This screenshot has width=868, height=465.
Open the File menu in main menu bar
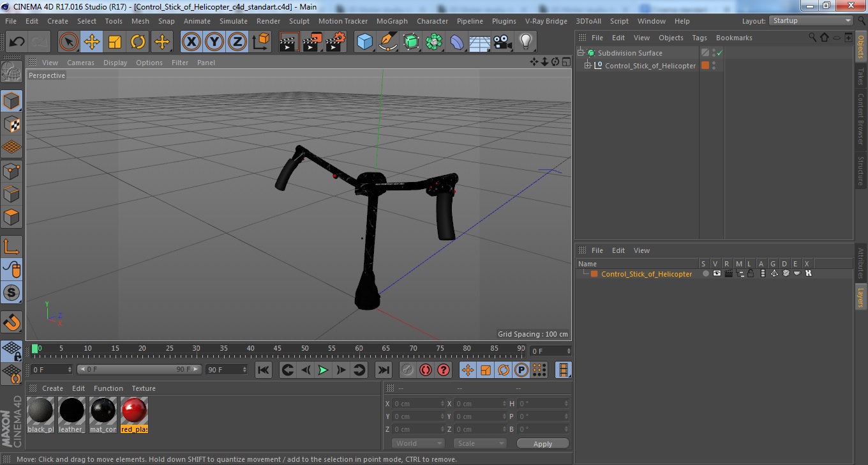pyautogui.click(x=11, y=21)
